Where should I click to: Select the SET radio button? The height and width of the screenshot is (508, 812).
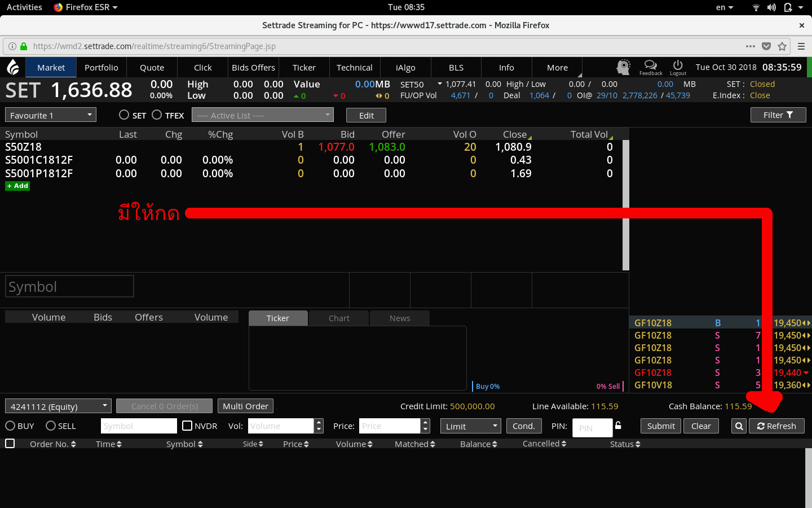[124, 115]
